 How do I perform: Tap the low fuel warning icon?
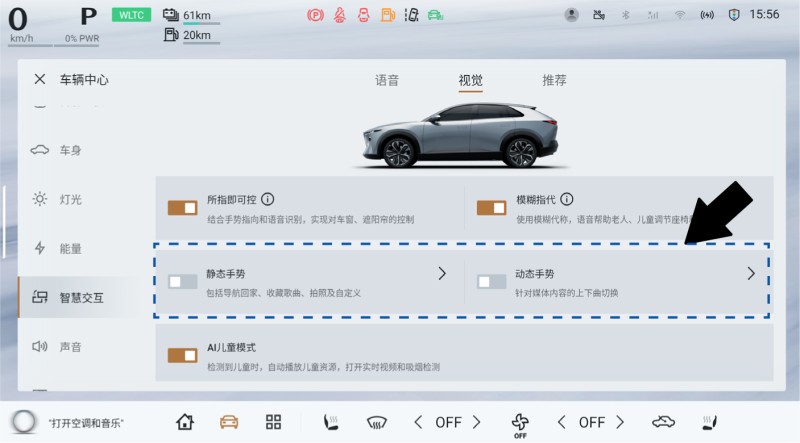pyautogui.click(x=388, y=15)
